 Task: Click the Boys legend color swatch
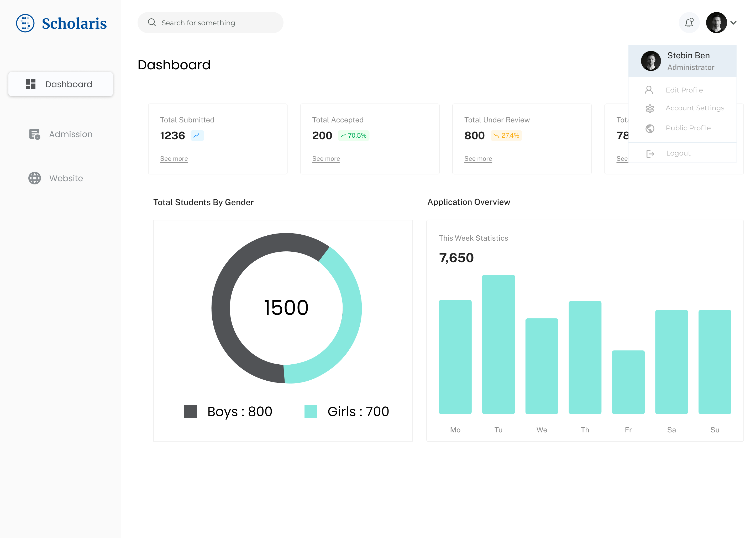point(190,411)
